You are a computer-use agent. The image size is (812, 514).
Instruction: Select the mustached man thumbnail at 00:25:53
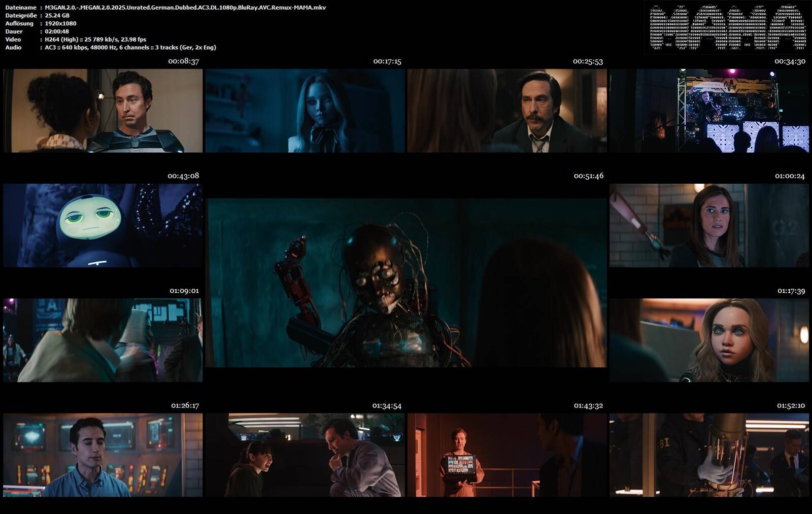(507, 111)
